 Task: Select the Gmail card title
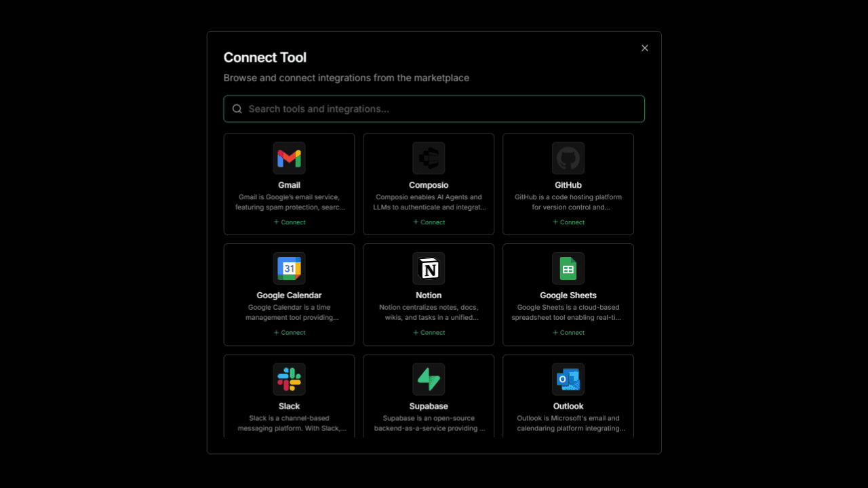[x=289, y=185]
